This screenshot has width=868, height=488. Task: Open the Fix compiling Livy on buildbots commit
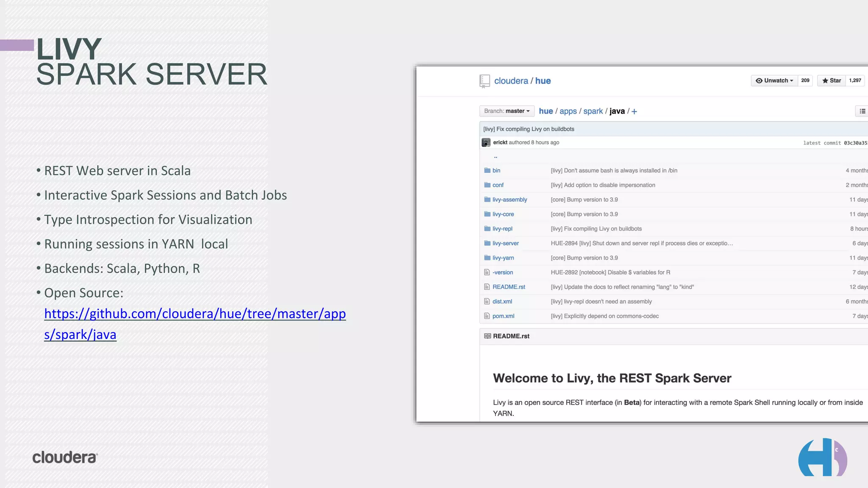click(529, 129)
